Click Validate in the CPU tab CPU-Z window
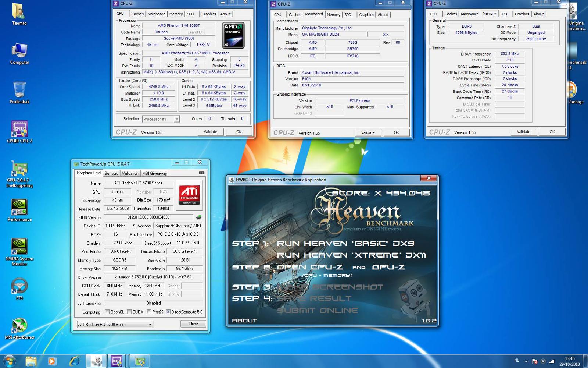The height and width of the screenshot is (368, 588). (211, 132)
